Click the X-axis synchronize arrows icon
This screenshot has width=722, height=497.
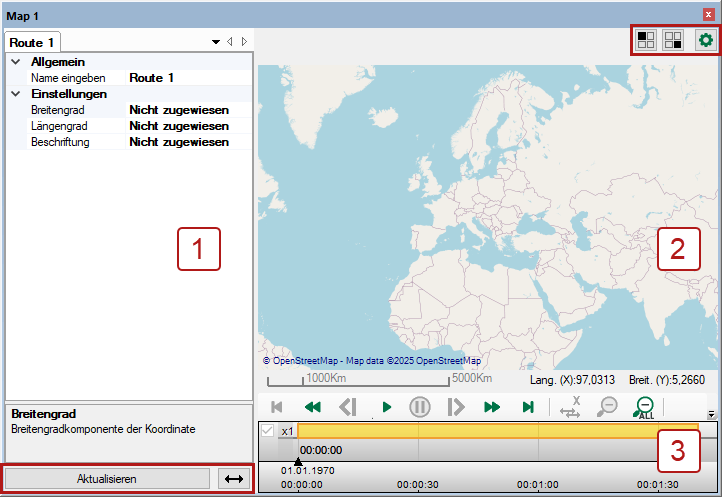tap(570, 407)
